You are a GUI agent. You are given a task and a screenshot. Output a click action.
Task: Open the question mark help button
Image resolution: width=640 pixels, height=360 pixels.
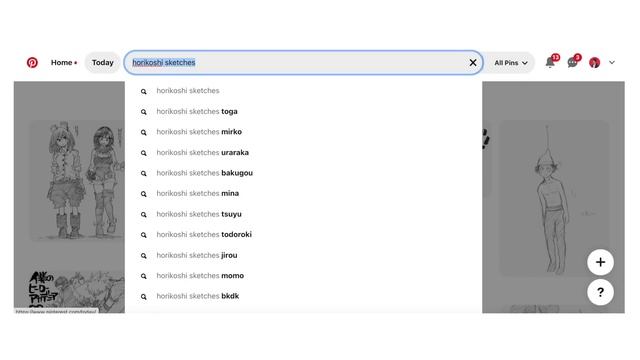600,292
